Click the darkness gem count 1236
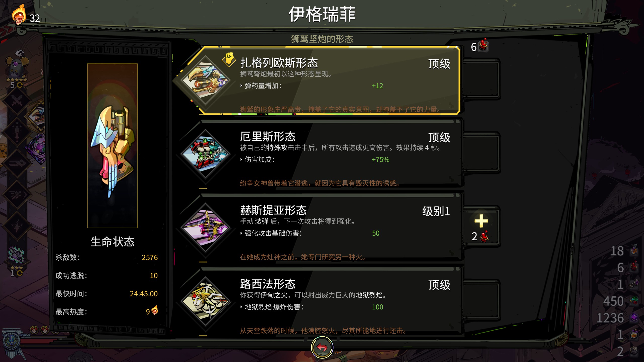 [610, 318]
